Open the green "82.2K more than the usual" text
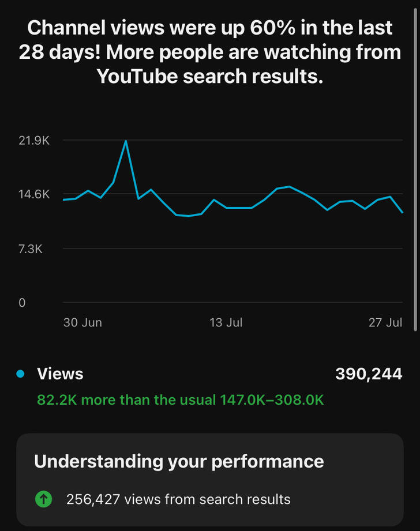This screenshot has width=420, height=531. pyautogui.click(x=181, y=400)
